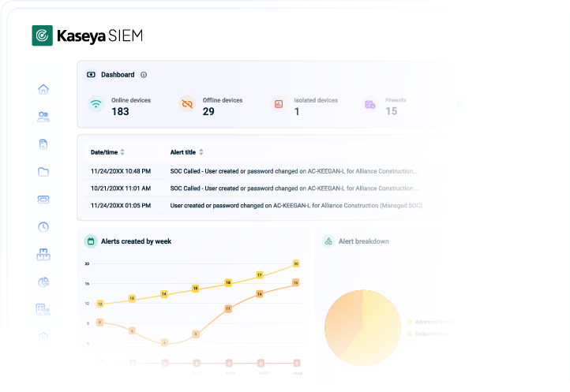Click the Online devices wifi icon
The height and width of the screenshot is (392, 570).
96,104
